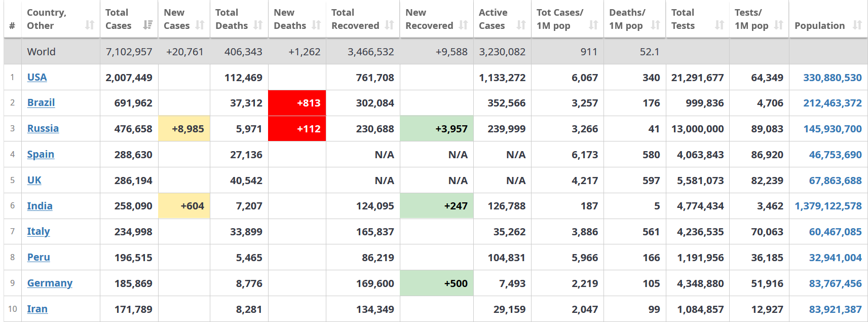
Task: Open the Italy country link
Action: 39,231
